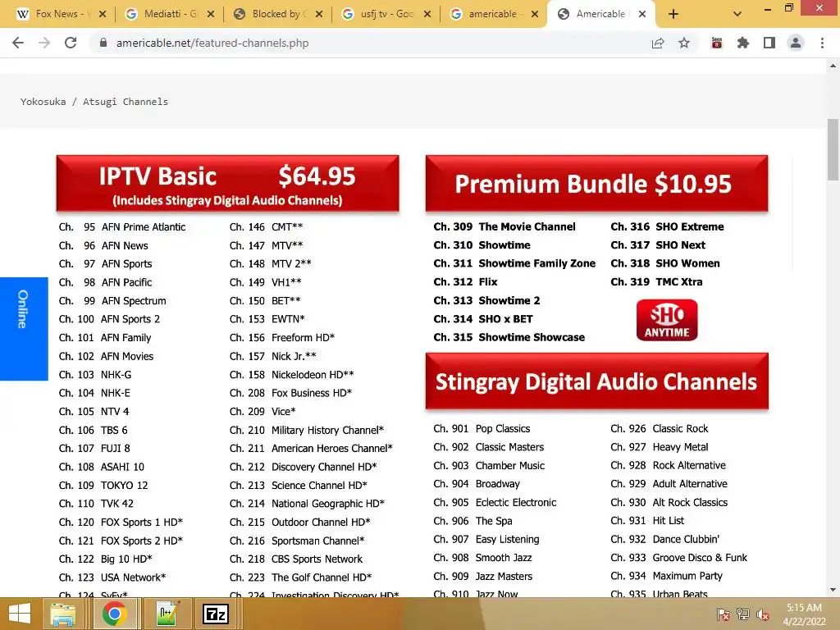Viewport: 840px width, 630px height.
Task: Open File Explorer from the taskbar
Action: (x=63, y=614)
